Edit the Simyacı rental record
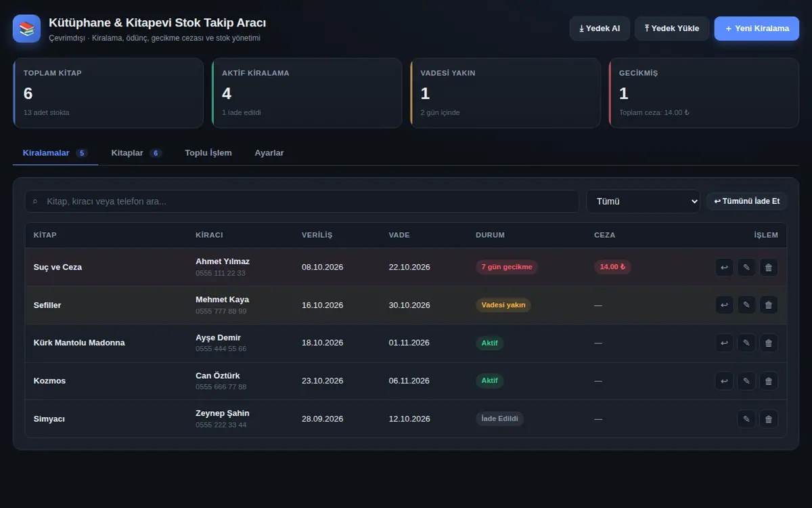This screenshot has height=508, width=812. tap(746, 419)
